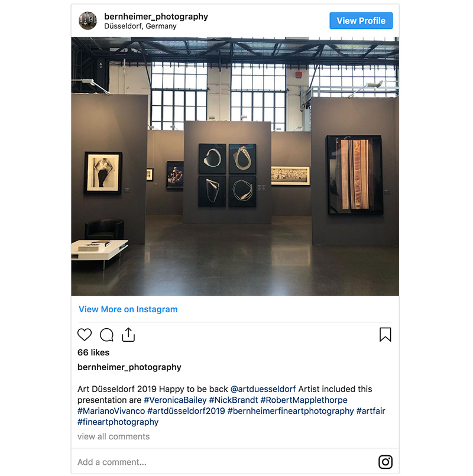The image size is (473, 476).
Task: Open the #NickBrandt hashtag
Action: click(x=234, y=400)
